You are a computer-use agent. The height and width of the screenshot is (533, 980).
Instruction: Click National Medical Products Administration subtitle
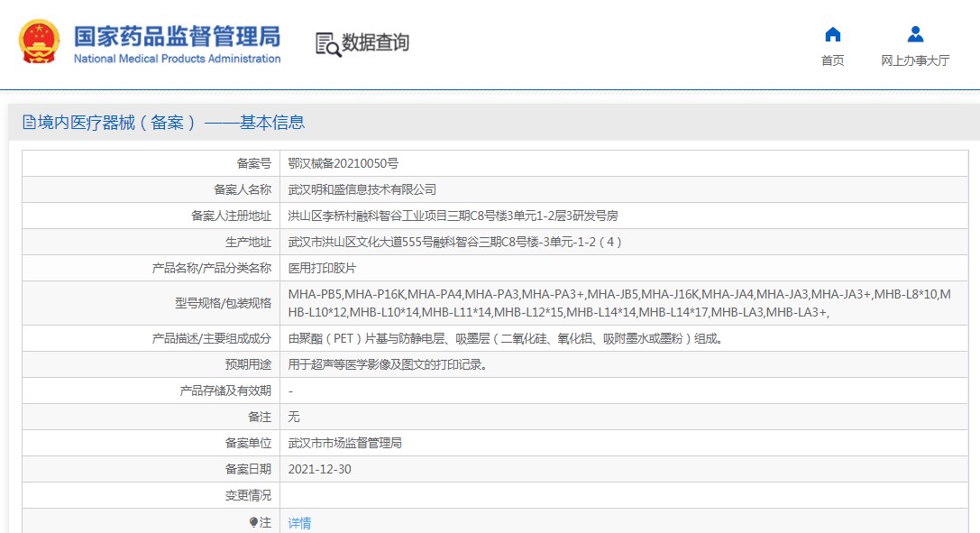(x=178, y=59)
